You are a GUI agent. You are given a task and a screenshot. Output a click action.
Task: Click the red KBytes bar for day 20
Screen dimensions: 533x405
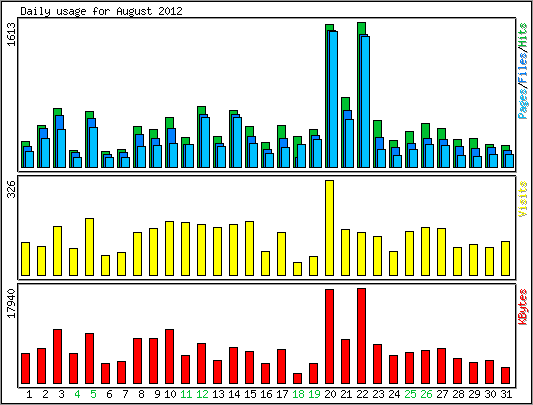pyautogui.click(x=329, y=337)
